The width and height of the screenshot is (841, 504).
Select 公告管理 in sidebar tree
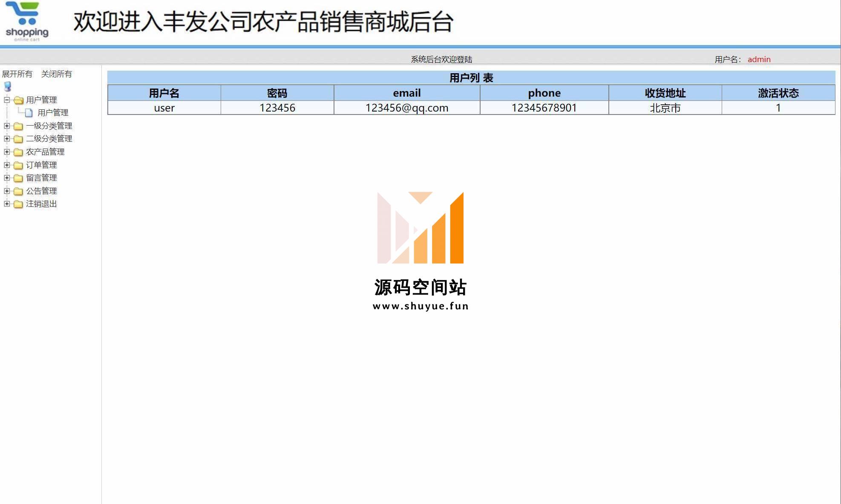click(41, 191)
